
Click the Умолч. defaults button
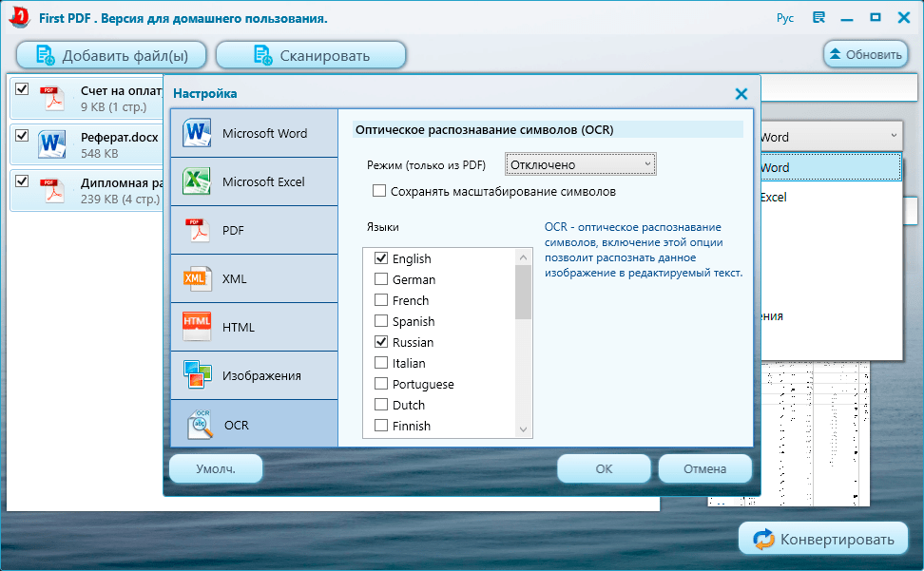click(216, 468)
